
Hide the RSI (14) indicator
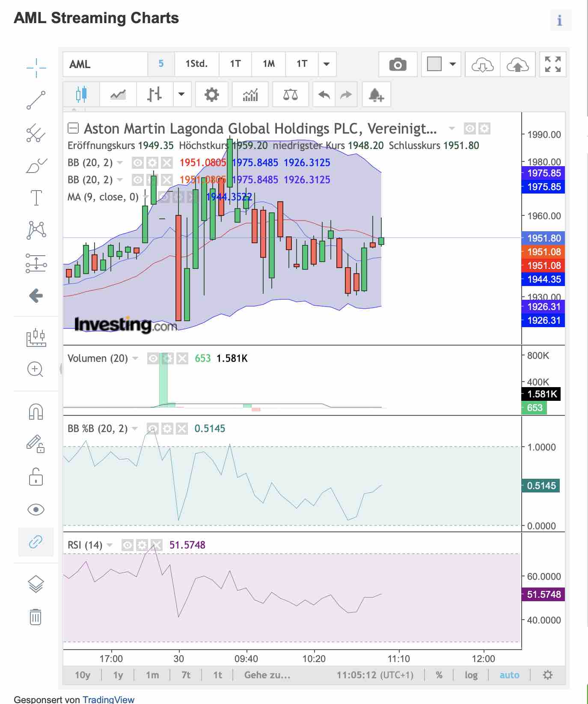(127, 545)
